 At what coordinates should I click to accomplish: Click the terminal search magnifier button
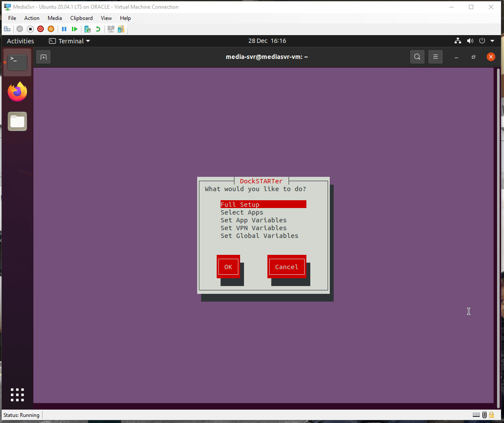pyautogui.click(x=417, y=57)
